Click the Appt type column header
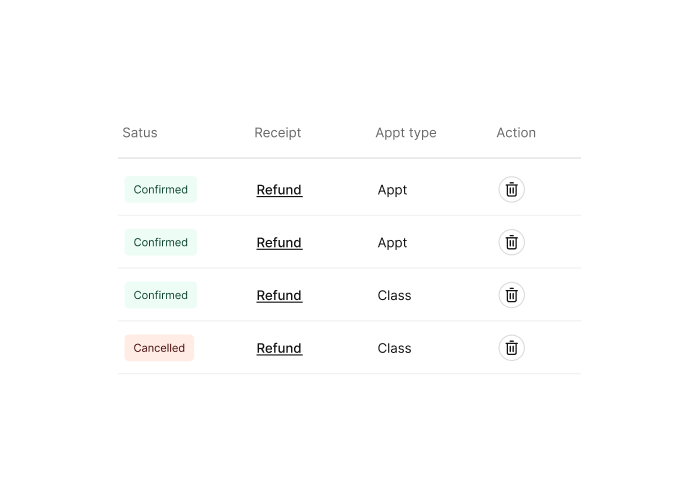This screenshot has height=480, width=700. coord(405,133)
